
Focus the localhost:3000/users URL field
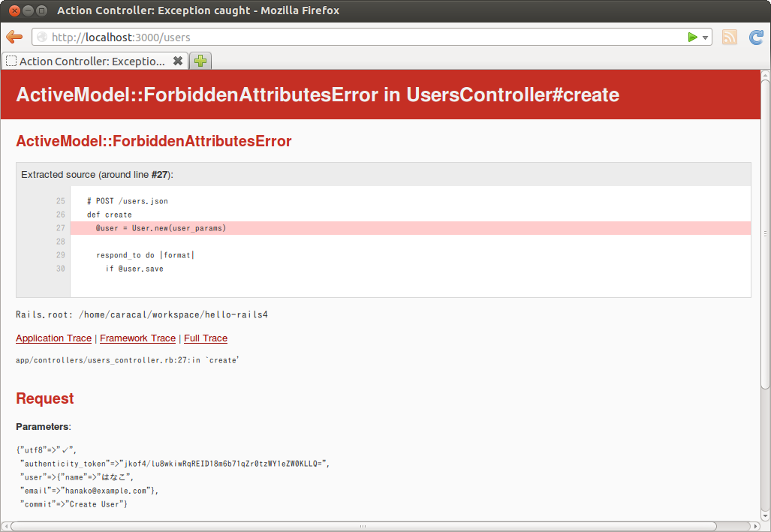(360, 38)
